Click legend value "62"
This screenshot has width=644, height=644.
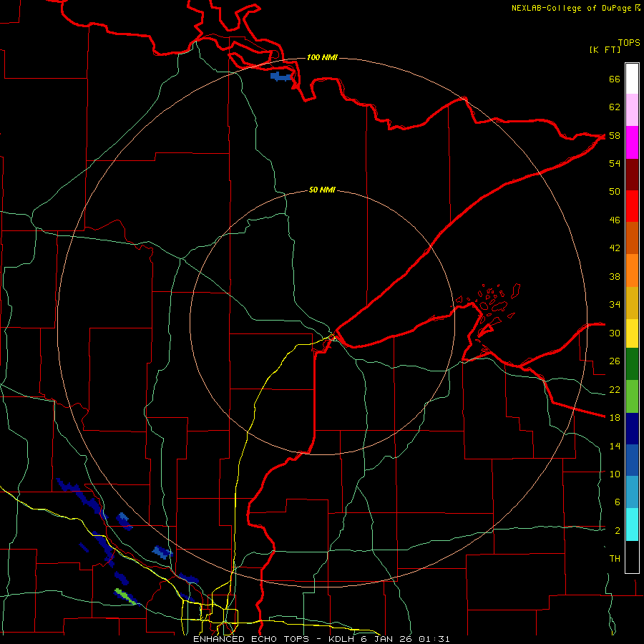coord(615,107)
